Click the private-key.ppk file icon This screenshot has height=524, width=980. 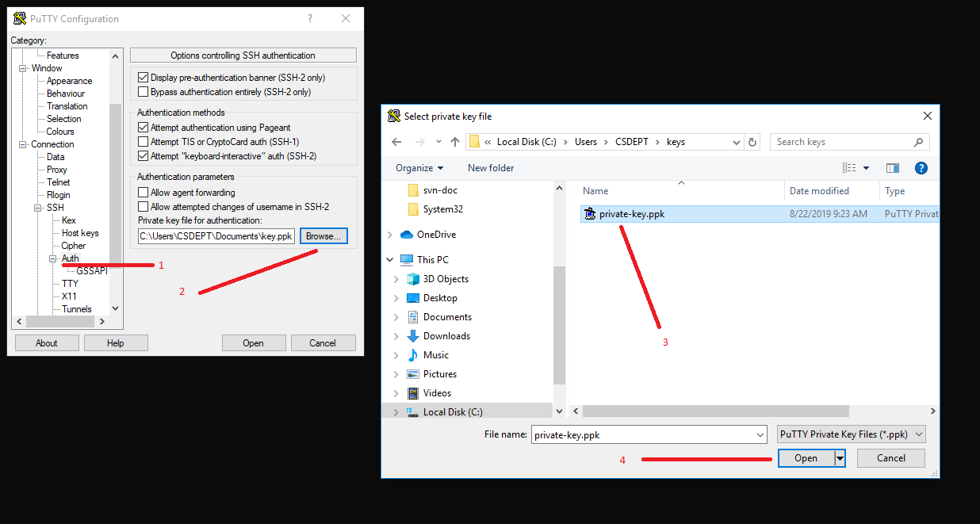point(589,213)
